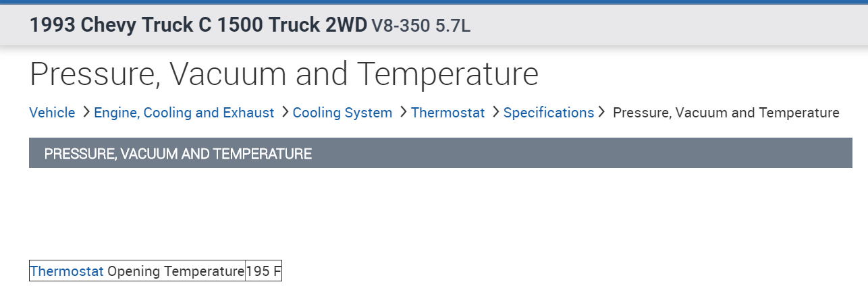Click the chevron arrow right after Vehicle

(86, 112)
